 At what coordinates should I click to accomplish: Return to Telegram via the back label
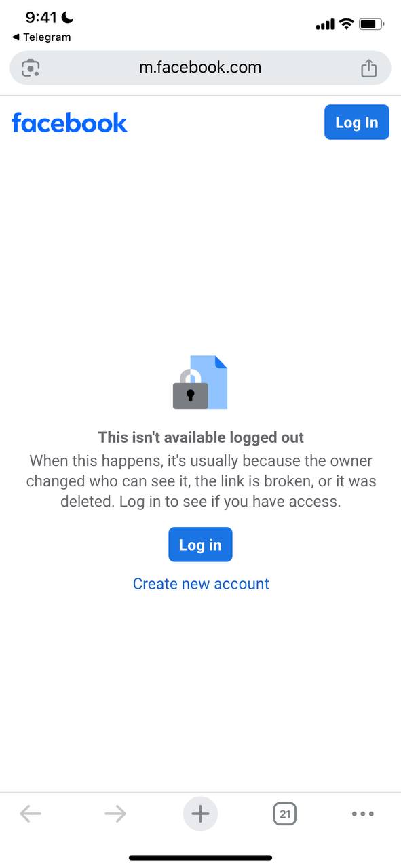pos(41,37)
